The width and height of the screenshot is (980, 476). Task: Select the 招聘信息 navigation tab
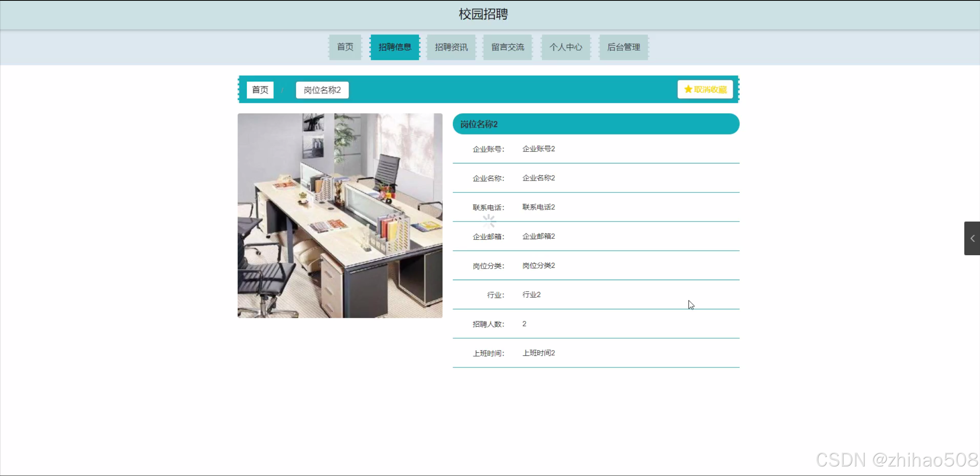394,47
